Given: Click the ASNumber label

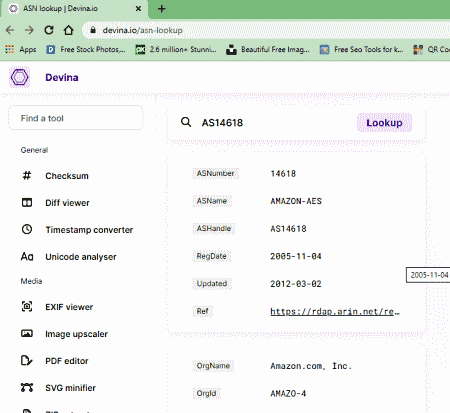Looking at the screenshot, I should tap(215, 173).
